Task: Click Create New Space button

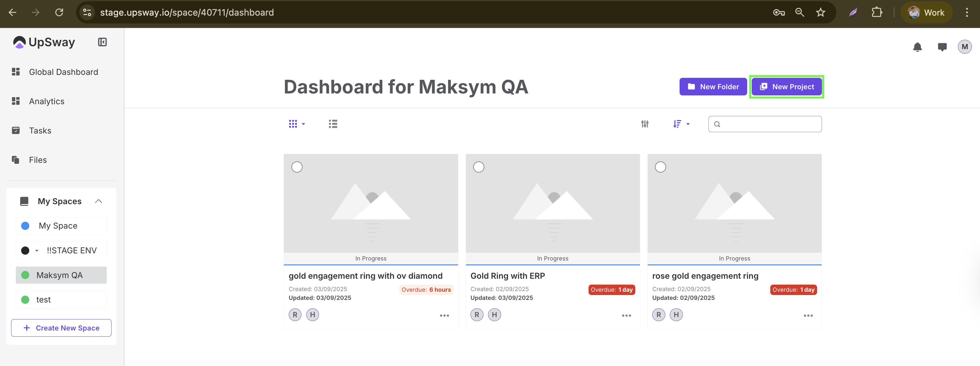Action: 61,328
